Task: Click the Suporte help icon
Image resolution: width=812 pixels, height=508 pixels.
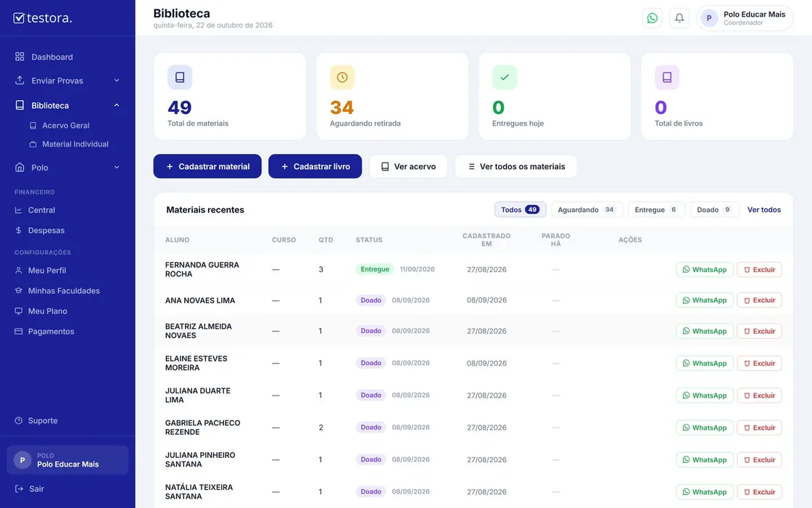Action: point(19,420)
